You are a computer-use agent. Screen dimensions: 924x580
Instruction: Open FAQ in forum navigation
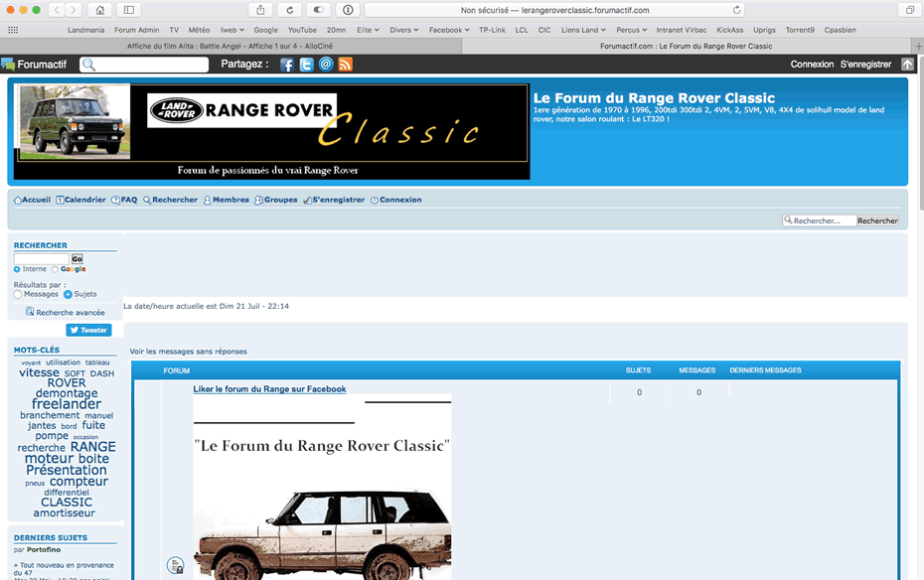124,200
